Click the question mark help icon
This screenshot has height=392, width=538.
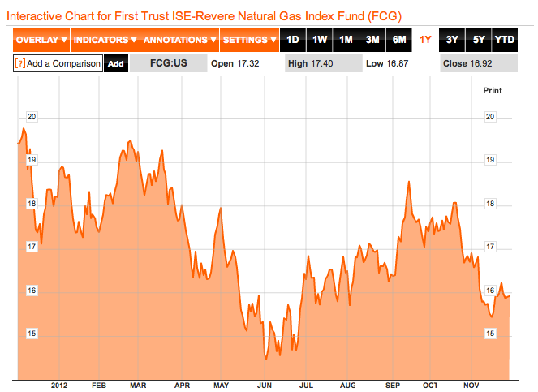click(x=20, y=63)
